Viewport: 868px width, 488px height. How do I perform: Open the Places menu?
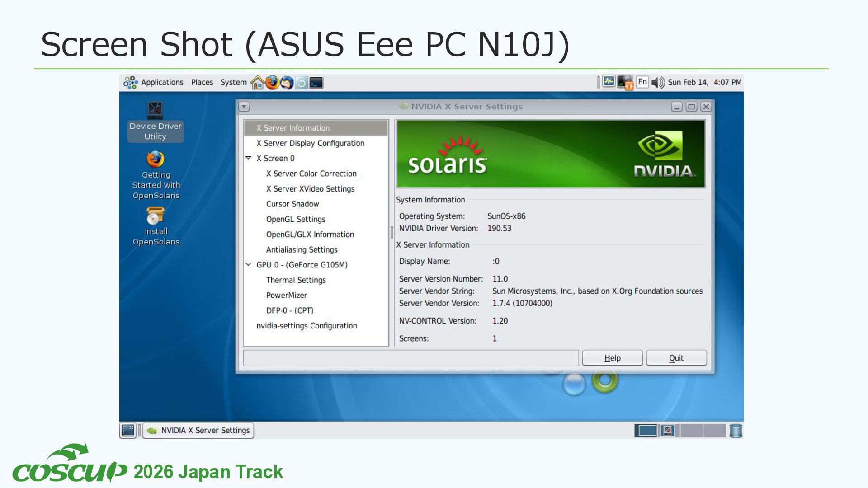point(202,82)
